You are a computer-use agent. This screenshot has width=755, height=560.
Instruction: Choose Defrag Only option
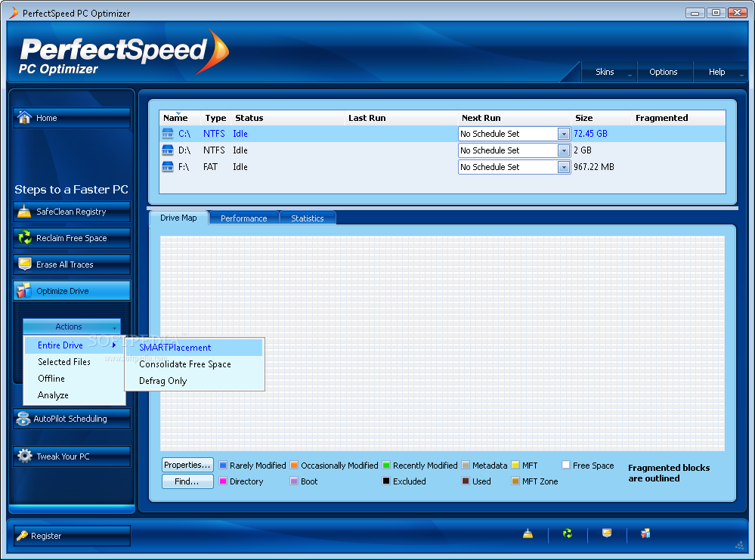(194, 381)
